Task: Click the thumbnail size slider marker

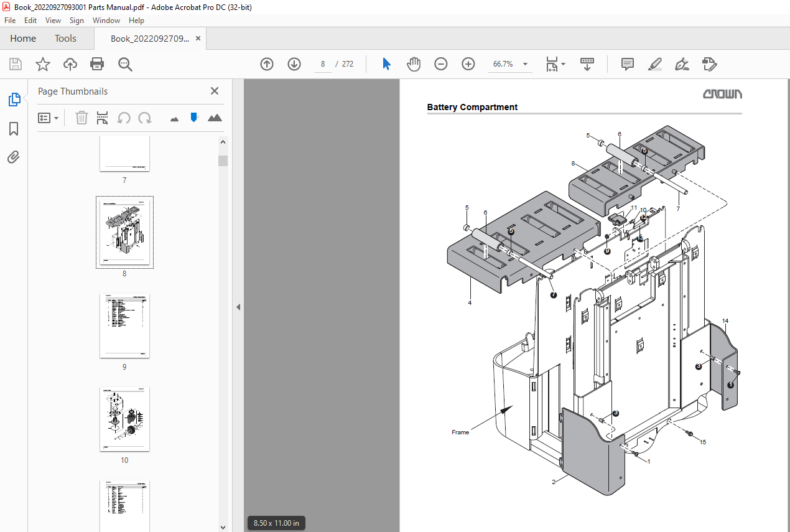Action: pyautogui.click(x=194, y=117)
